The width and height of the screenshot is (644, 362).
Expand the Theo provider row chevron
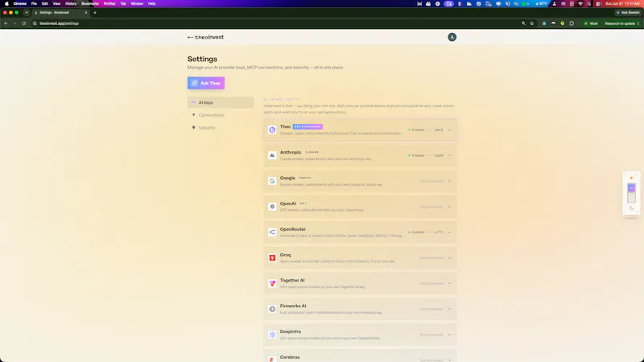click(449, 130)
